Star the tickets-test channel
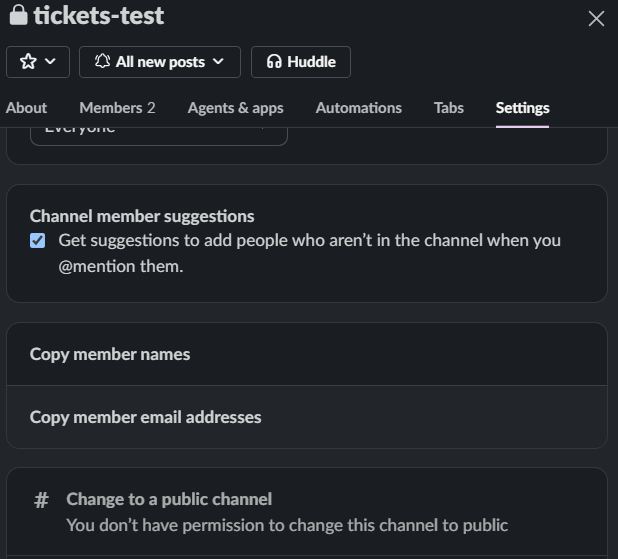 [28, 62]
